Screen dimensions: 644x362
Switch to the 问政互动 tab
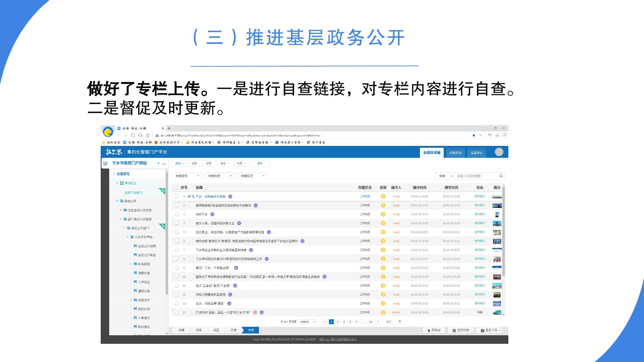455,153
